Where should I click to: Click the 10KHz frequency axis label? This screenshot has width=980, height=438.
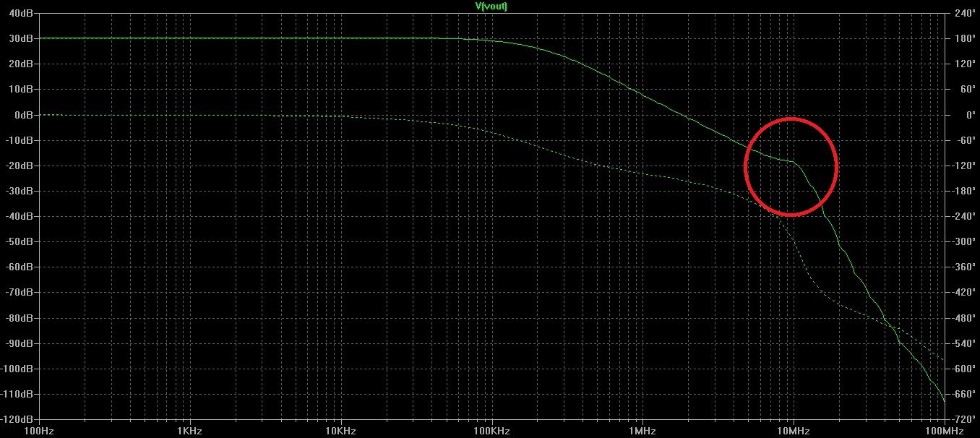click(x=340, y=431)
